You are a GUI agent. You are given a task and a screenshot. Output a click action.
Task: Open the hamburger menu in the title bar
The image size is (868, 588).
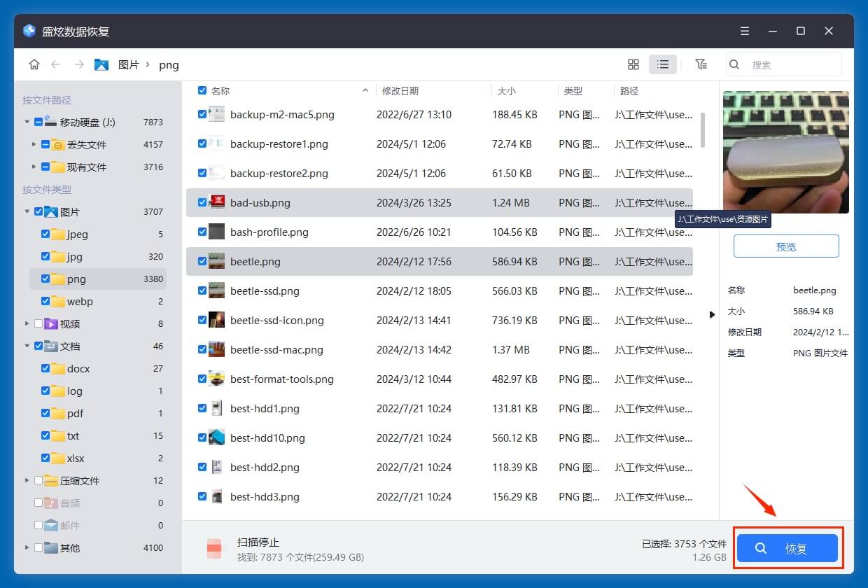point(744,31)
